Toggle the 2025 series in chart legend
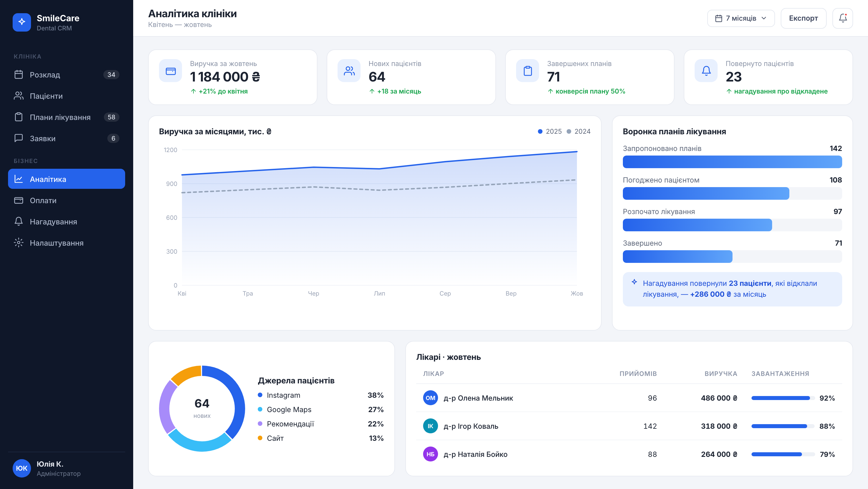 (550, 131)
